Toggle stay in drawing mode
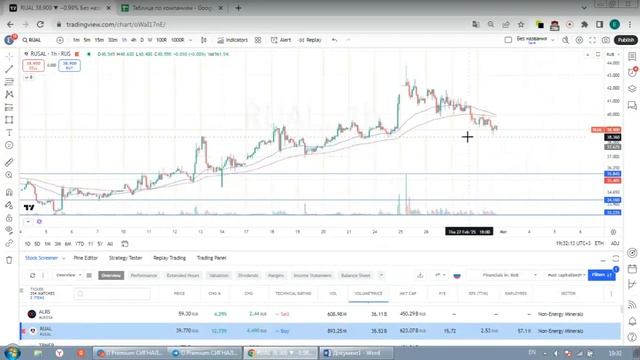 [x=9, y=205]
